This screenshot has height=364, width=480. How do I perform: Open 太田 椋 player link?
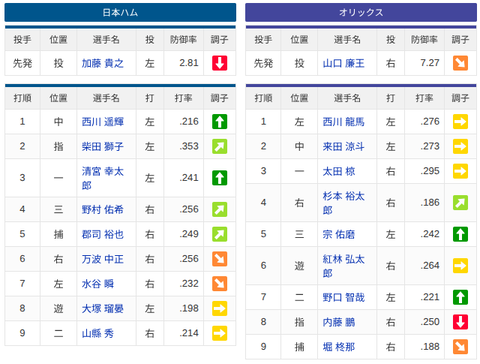point(339,171)
